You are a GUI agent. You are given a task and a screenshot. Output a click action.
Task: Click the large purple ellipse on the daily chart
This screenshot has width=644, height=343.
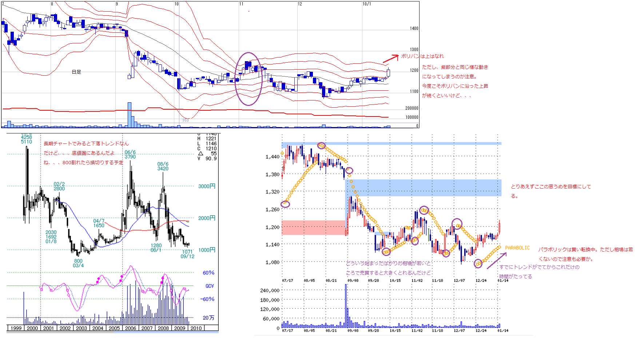(249, 79)
